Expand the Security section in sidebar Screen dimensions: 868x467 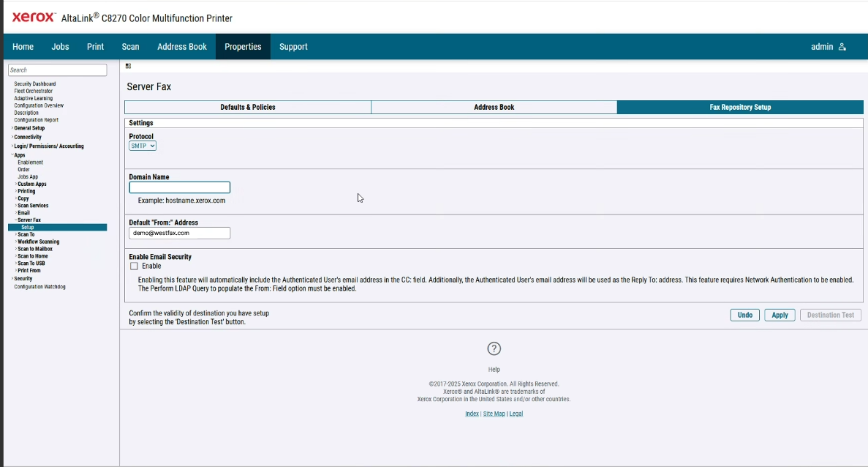[x=21, y=278]
